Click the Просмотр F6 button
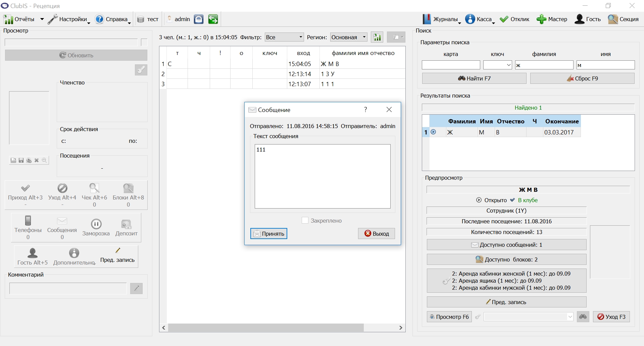 (449, 317)
